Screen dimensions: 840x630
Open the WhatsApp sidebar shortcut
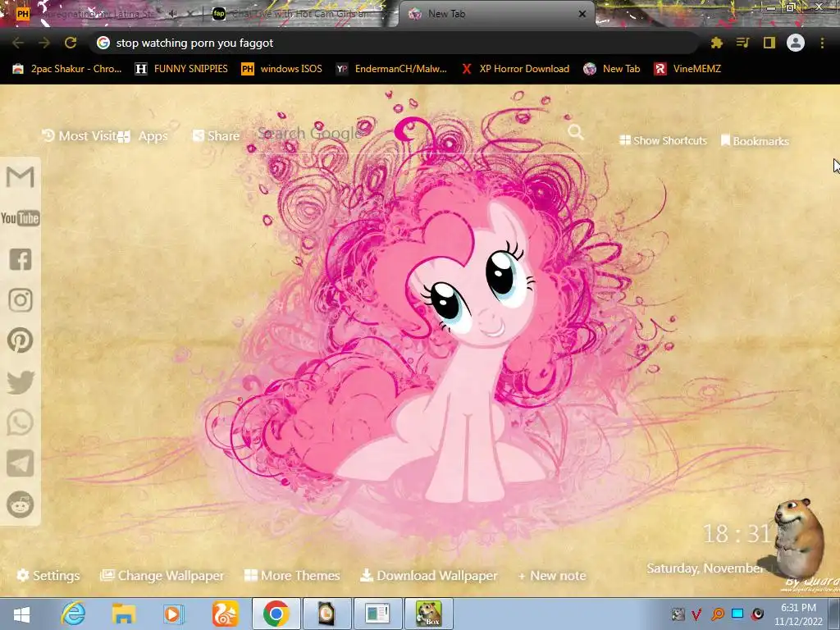(21, 422)
